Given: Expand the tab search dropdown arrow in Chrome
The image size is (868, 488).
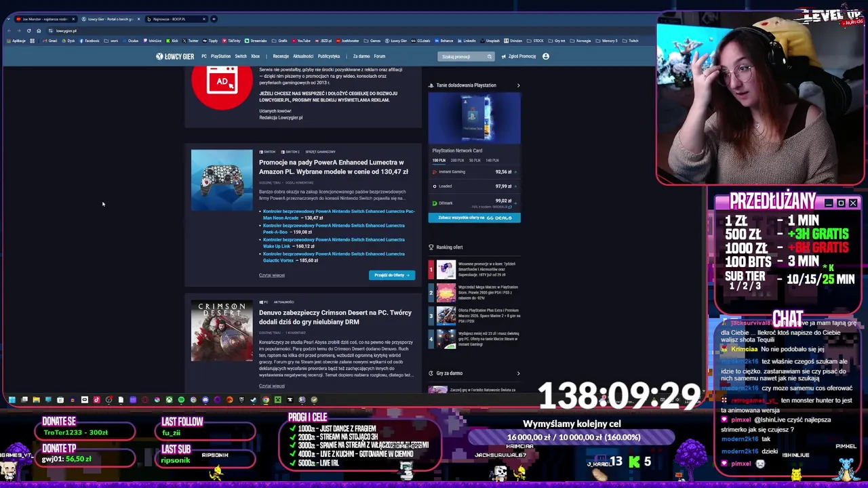Looking at the screenshot, I should click(8, 19).
